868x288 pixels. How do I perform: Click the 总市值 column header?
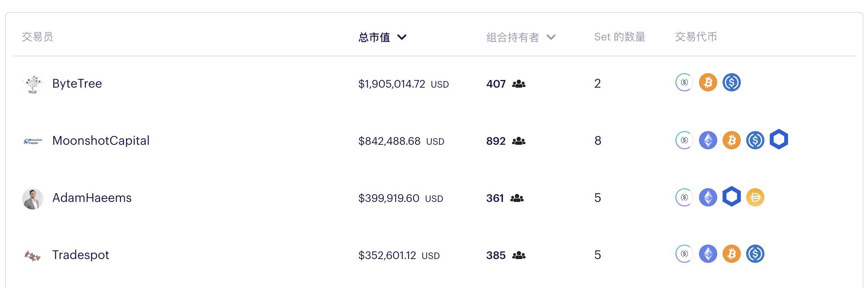374,37
